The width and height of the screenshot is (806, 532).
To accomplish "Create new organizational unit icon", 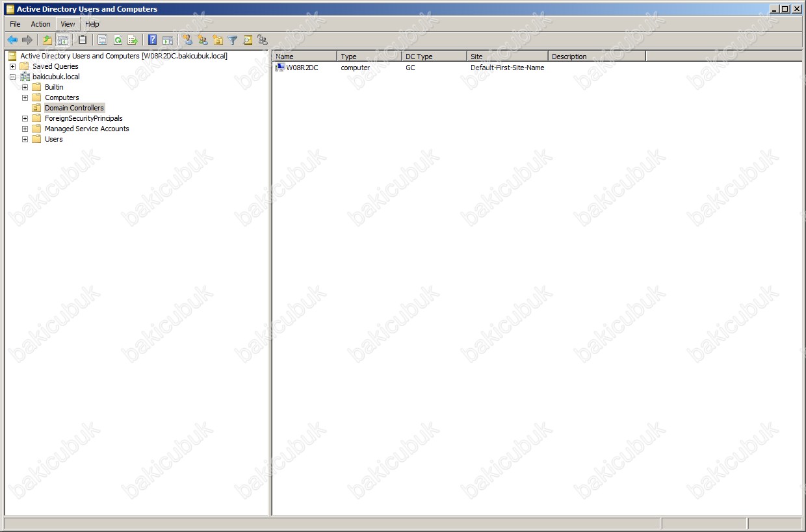I will click(x=218, y=40).
